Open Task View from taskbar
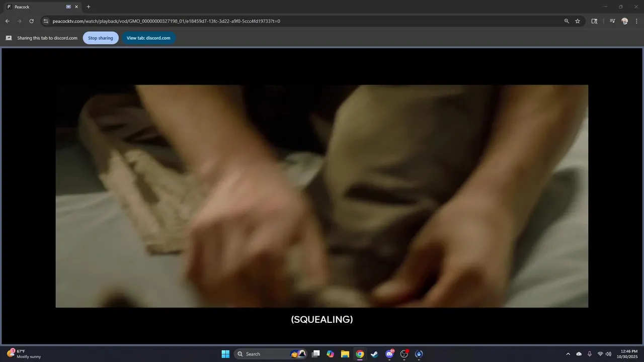Viewport: 644px width, 362px height. click(316, 354)
